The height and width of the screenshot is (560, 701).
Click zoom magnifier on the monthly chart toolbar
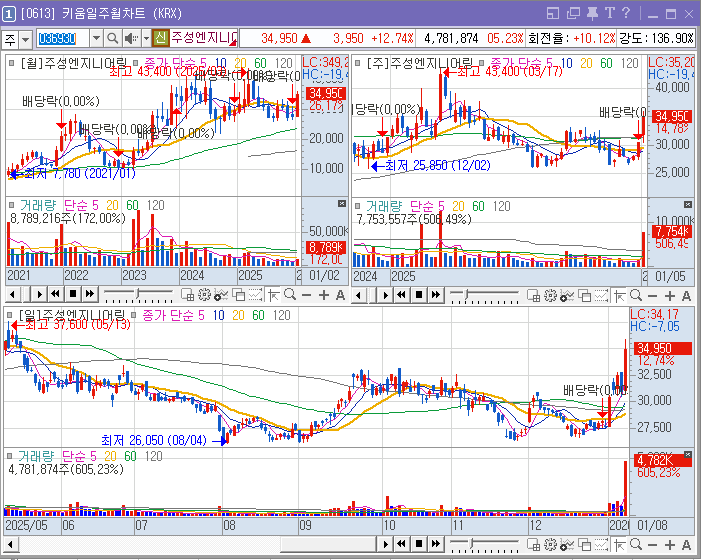tap(290, 295)
